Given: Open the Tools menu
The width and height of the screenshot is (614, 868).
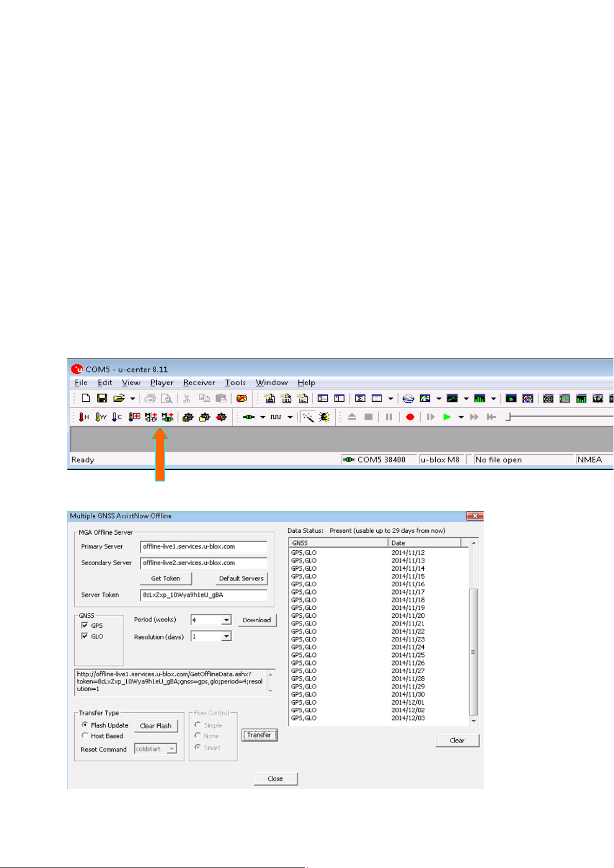Looking at the screenshot, I should coord(235,382).
